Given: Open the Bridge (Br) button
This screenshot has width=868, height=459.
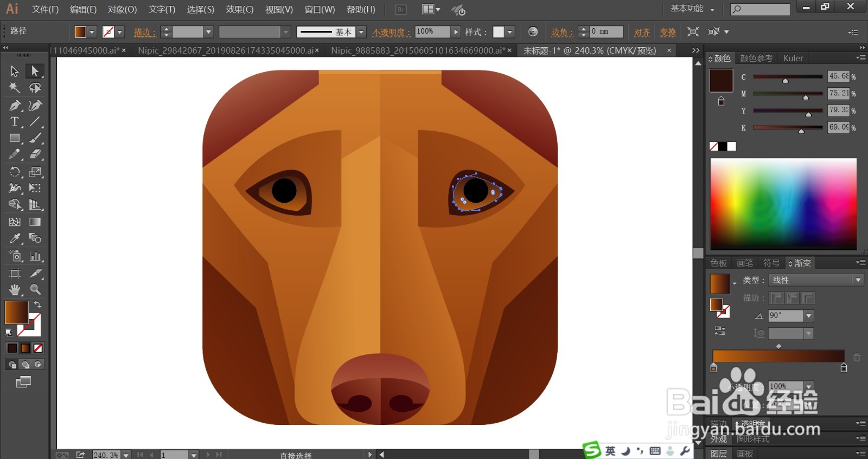Looking at the screenshot, I should coord(401,9).
